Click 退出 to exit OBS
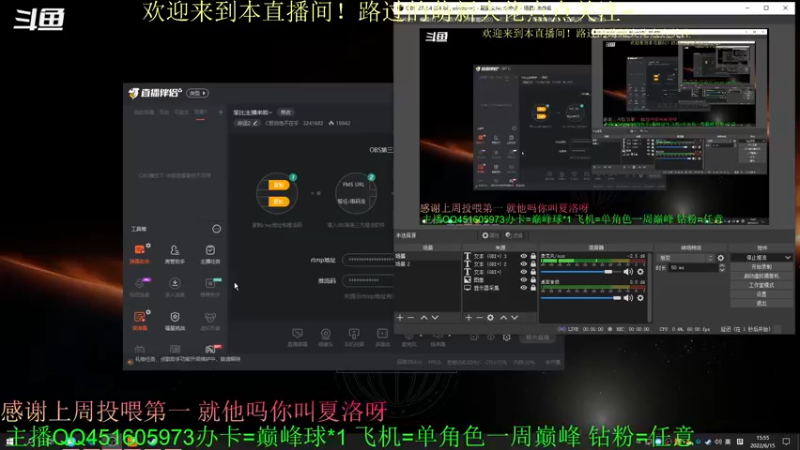 click(x=761, y=304)
